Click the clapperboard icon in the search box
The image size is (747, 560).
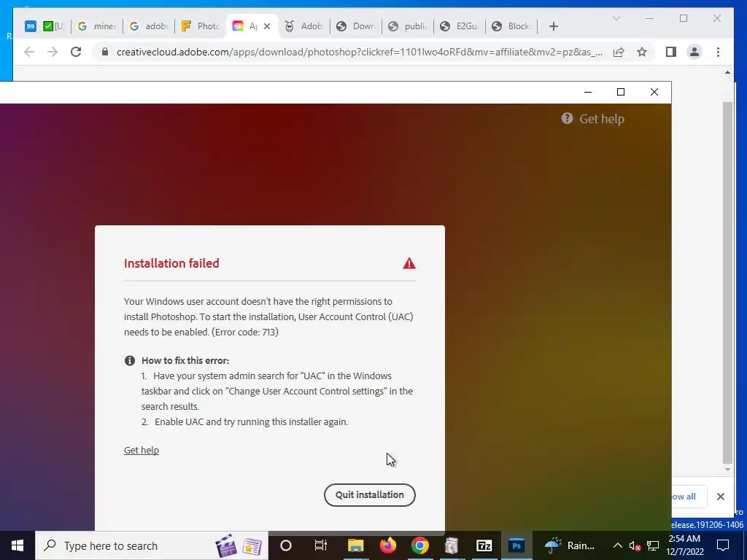(x=226, y=546)
